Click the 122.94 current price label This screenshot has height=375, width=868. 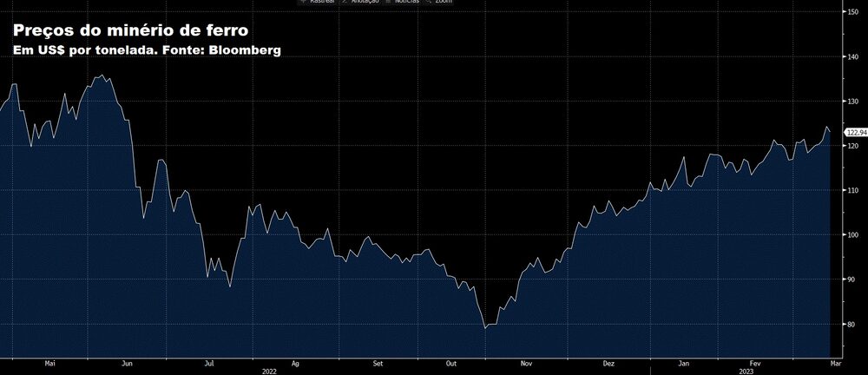pyautogui.click(x=856, y=132)
